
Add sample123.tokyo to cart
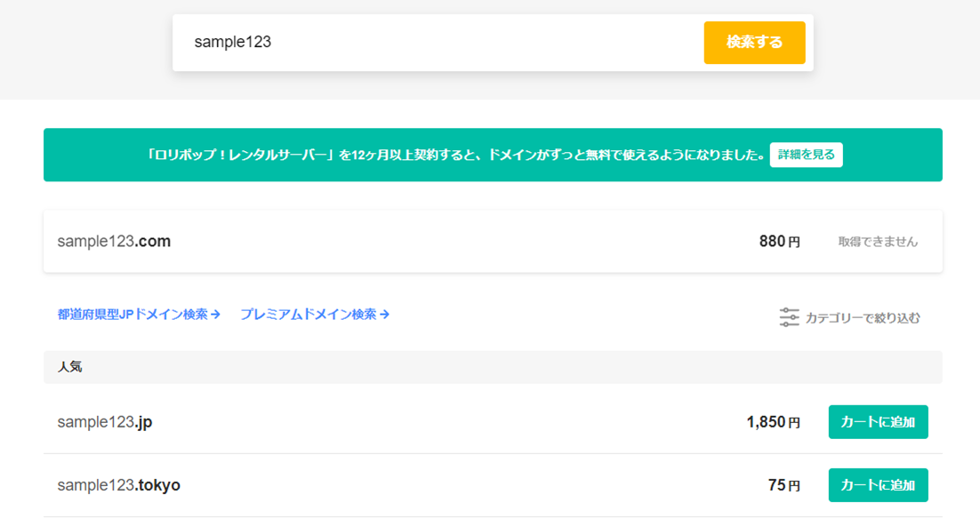[x=878, y=485]
